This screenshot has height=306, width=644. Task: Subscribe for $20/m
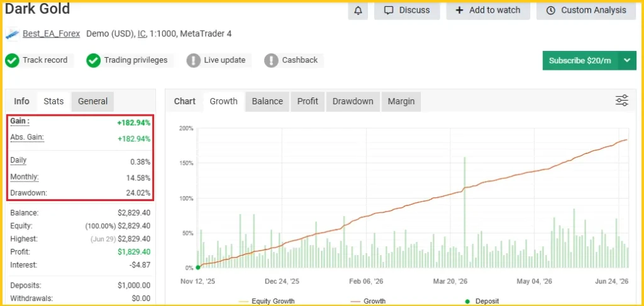pyautogui.click(x=580, y=61)
